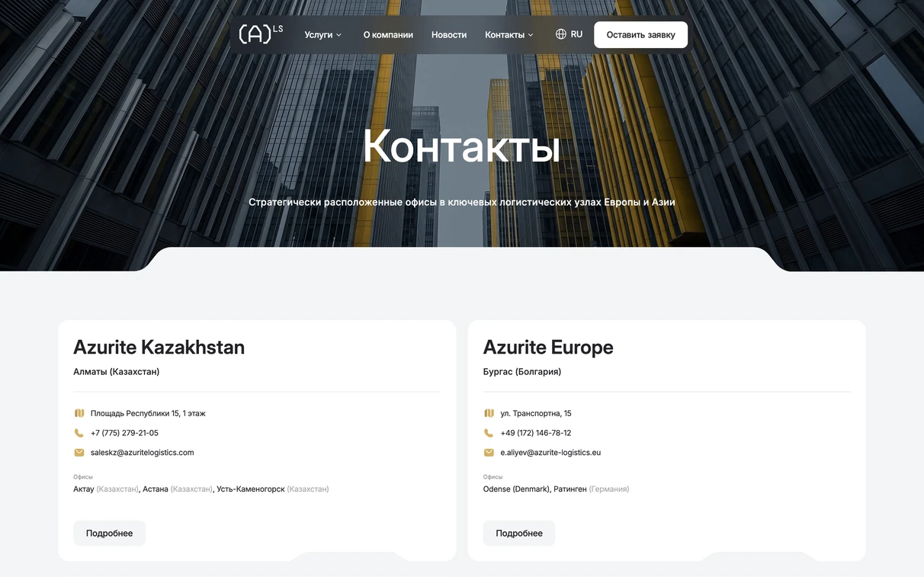
Task: Open the RU language selector
Action: pos(569,34)
